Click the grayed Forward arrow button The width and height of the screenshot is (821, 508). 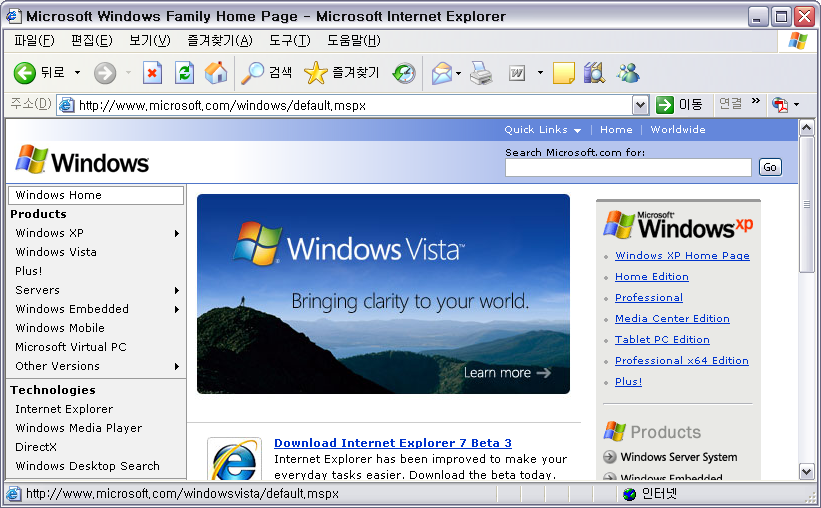point(105,73)
